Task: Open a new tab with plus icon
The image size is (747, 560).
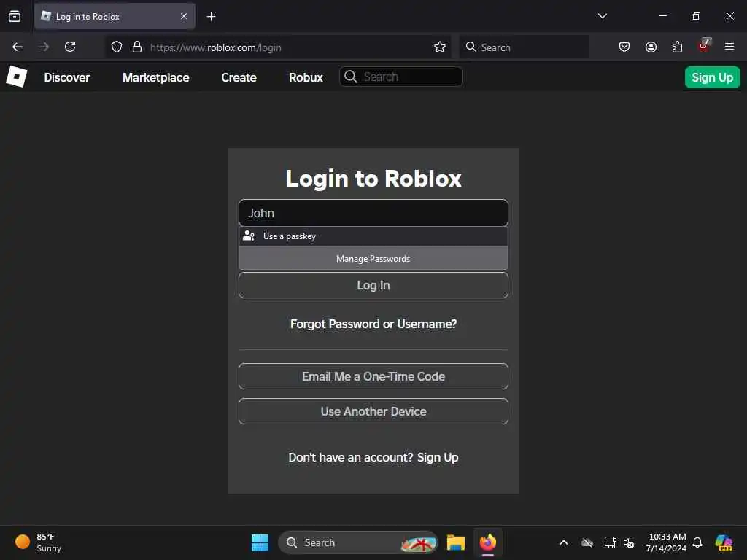Action: [x=211, y=17]
